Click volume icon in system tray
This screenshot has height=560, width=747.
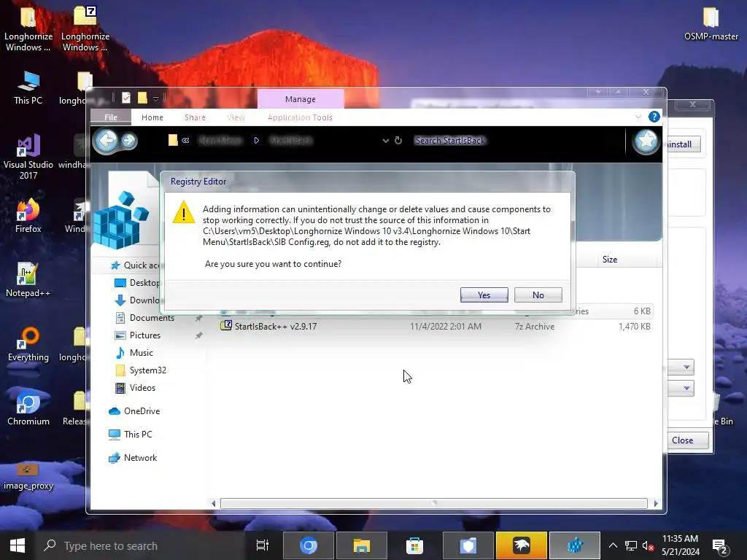coord(648,545)
